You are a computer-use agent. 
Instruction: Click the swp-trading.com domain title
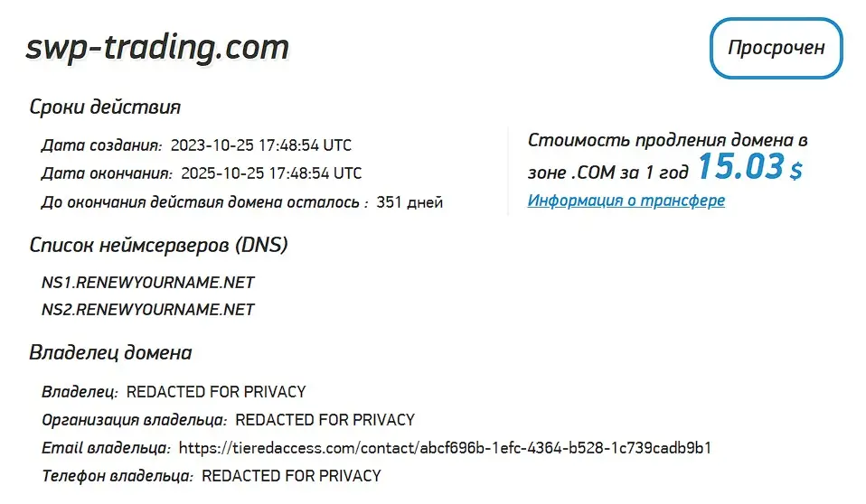coord(157,48)
